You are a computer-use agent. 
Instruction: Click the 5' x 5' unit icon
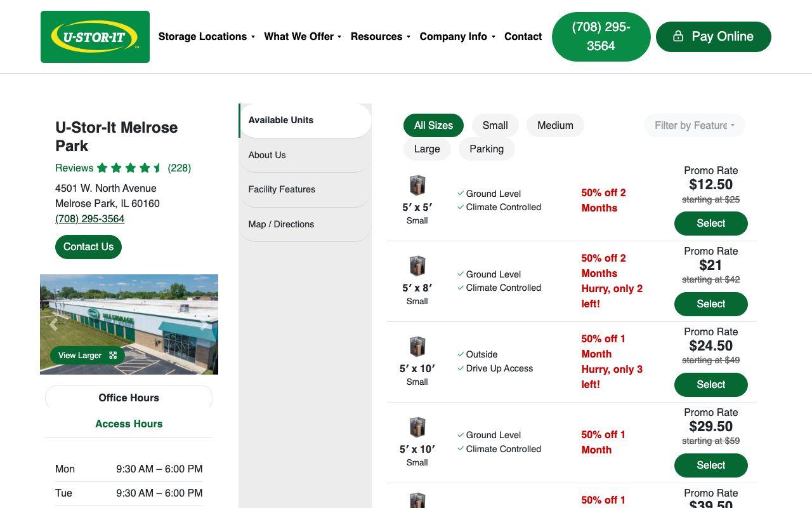click(417, 185)
